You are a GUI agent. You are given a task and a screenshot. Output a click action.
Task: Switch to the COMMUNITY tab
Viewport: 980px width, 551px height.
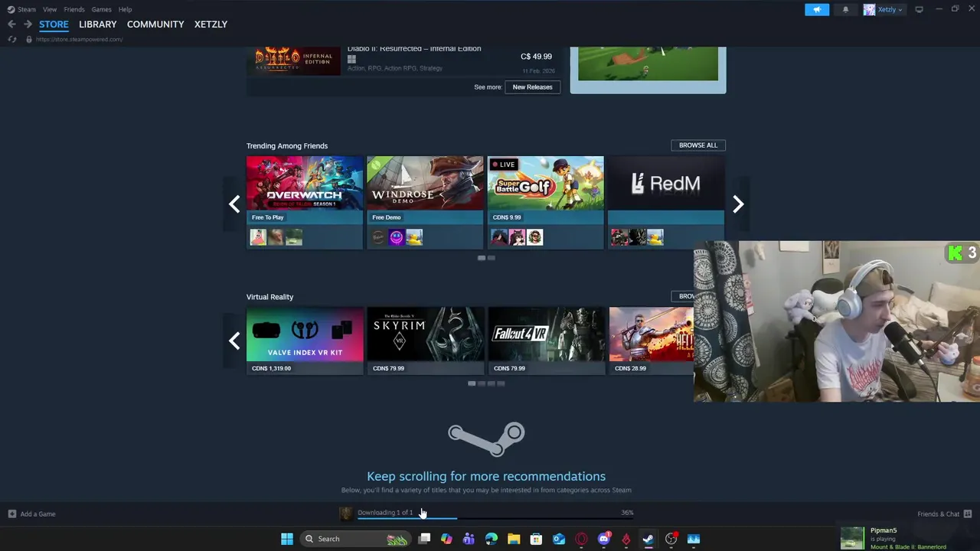(x=155, y=24)
